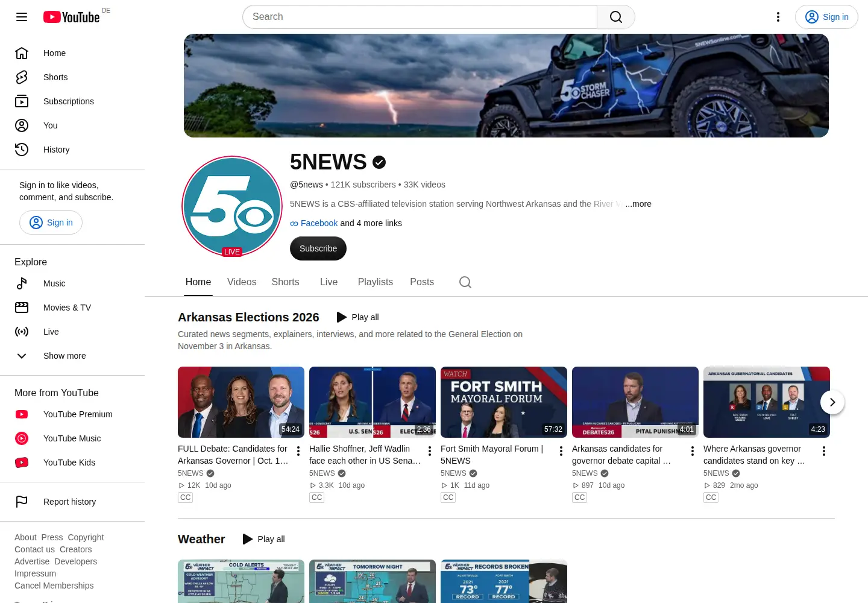The width and height of the screenshot is (868, 603).
Task: Click into the Search field
Action: click(x=420, y=17)
